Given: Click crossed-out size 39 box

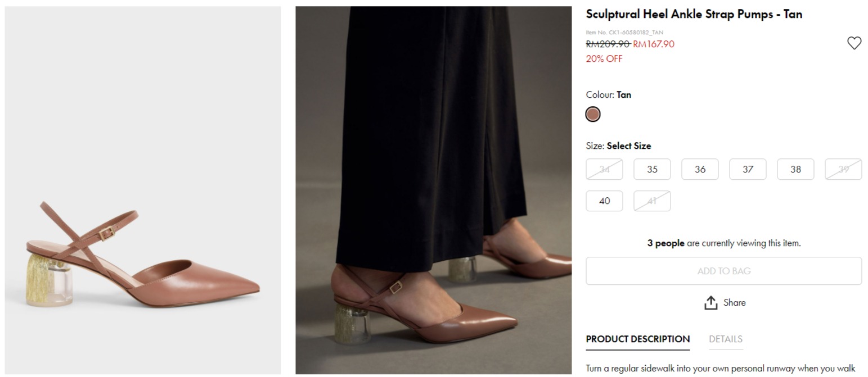Looking at the screenshot, I should [843, 169].
